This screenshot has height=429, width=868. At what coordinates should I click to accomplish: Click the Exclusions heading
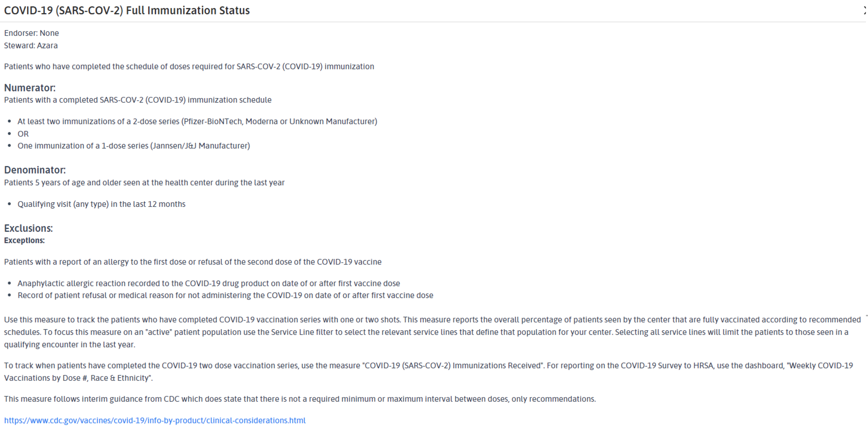[x=28, y=229]
